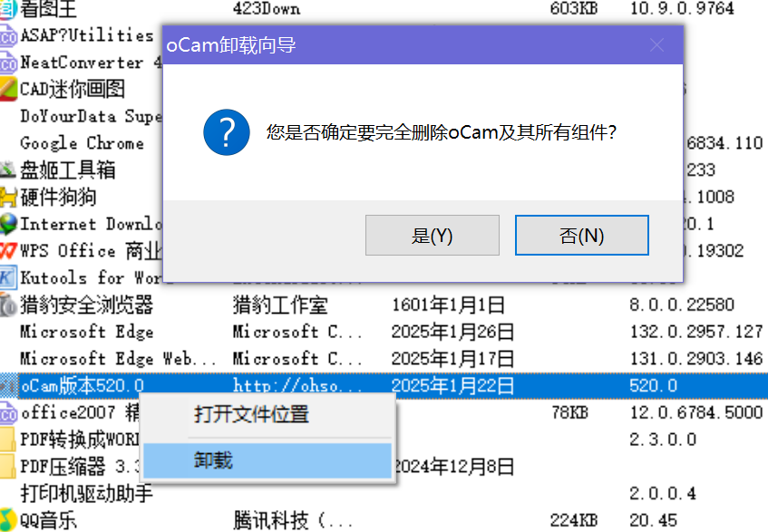Click the 硬件狗狗 icon
This screenshot has width=768, height=532.
[x=8, y=197]
